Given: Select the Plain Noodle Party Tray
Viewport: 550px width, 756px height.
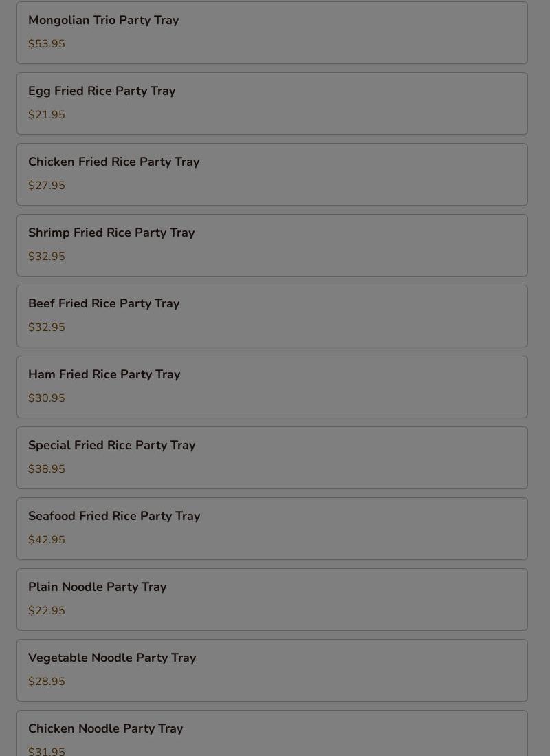Looking at the screenshot, I should point(97,587).
